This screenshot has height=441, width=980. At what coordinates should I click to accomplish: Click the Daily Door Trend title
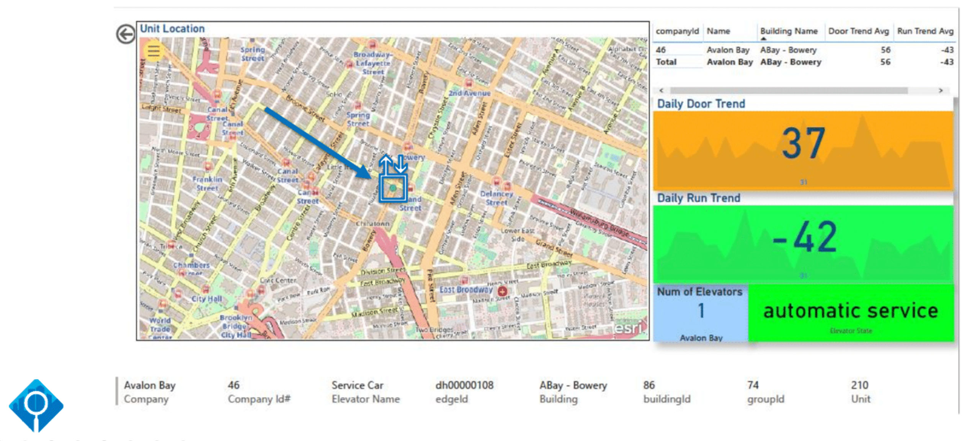coord(701,104)
